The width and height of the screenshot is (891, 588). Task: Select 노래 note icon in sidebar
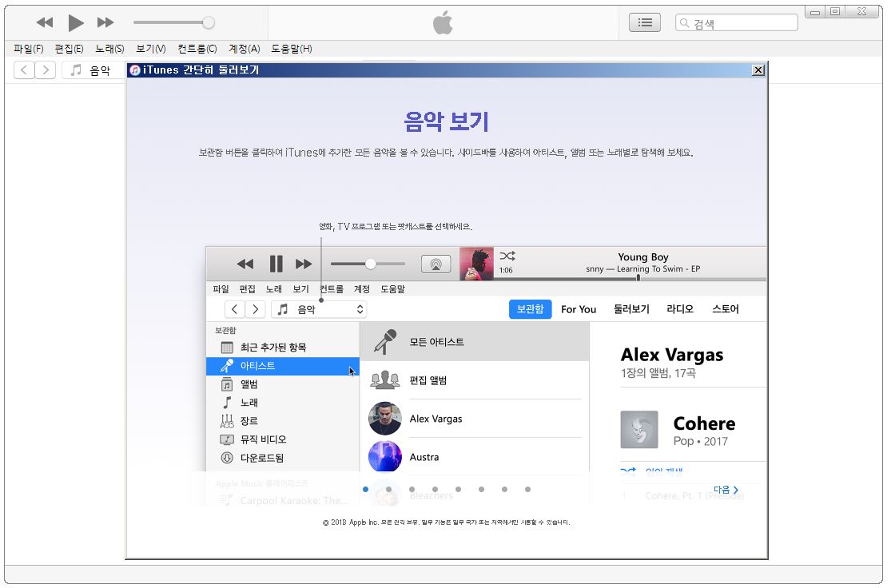tap(282, 403)
